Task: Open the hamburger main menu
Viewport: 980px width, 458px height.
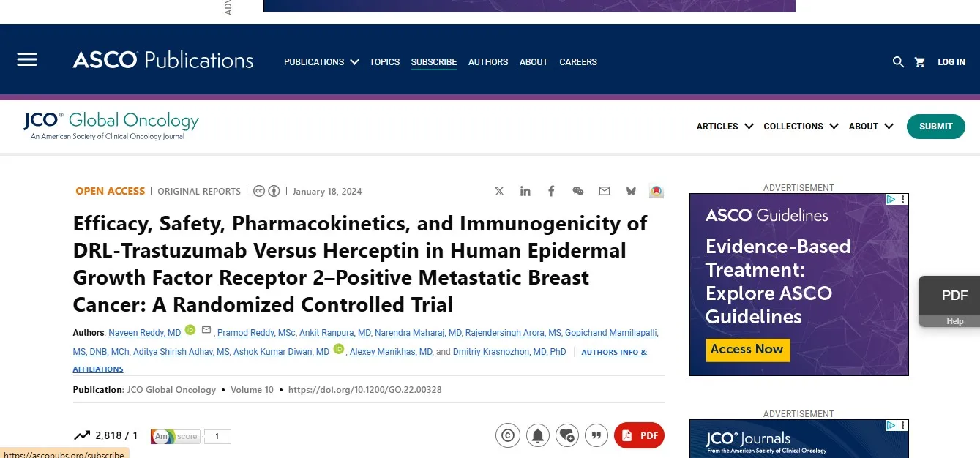Action: click(27, 60)
